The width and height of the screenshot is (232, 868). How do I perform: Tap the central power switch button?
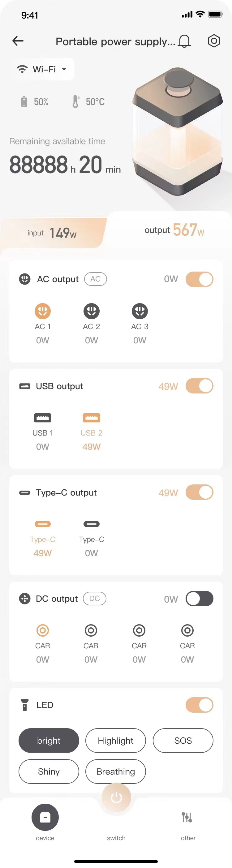tap(116, 797)
